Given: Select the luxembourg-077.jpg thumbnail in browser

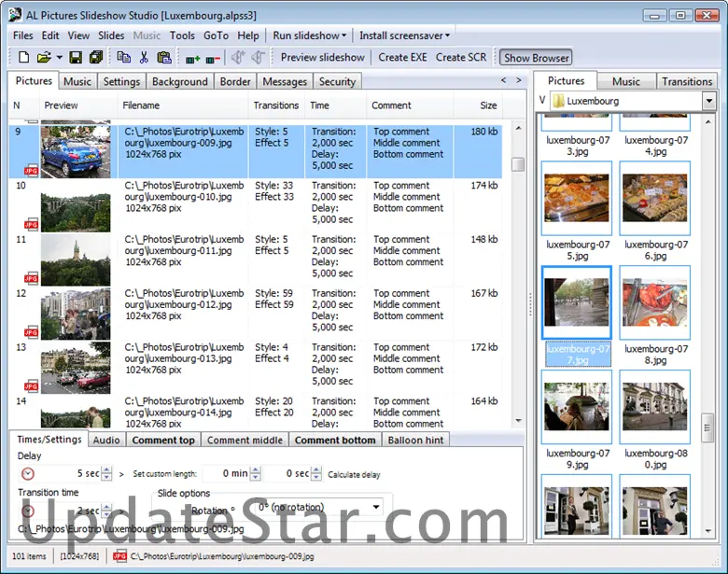Looking at the screenshot, I should (577, 303).
